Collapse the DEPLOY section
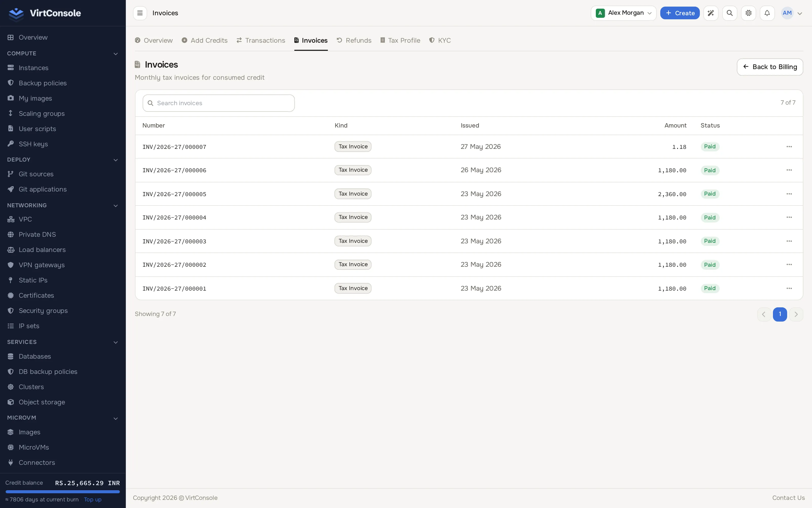Screen dimensions: 812x508 point(116,160)
